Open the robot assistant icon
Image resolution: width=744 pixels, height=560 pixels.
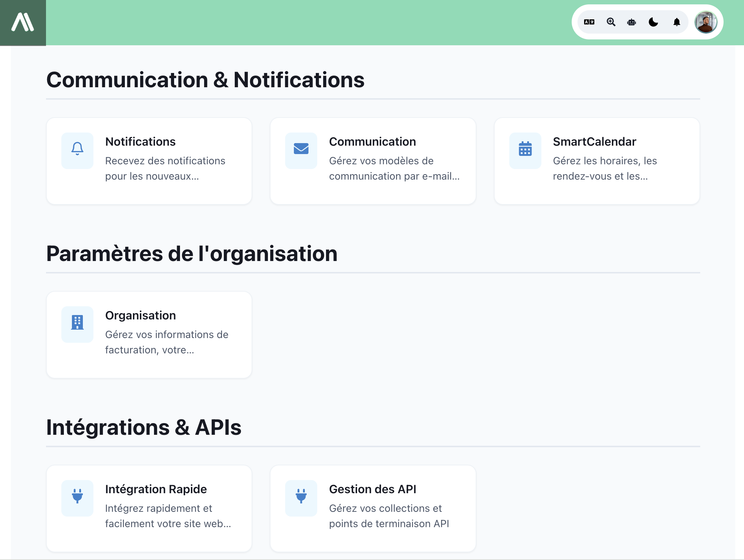(x=632, y=22)
